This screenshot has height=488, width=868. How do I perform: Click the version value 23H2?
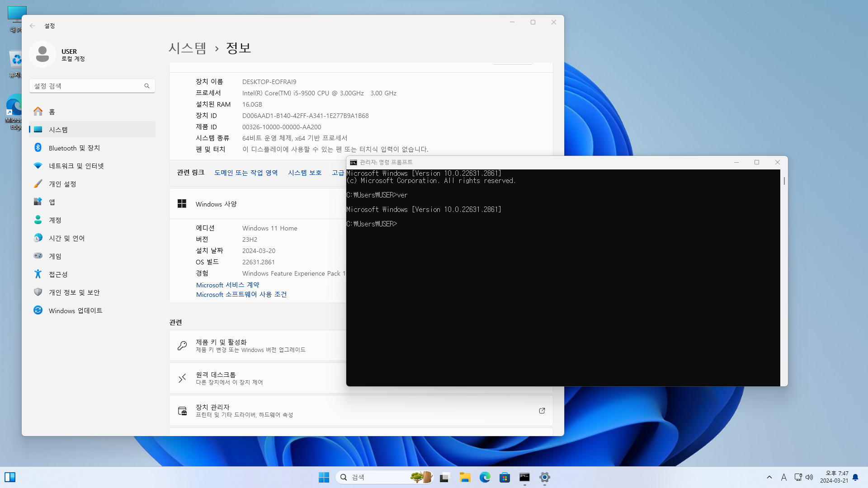(x=250, y=239)
